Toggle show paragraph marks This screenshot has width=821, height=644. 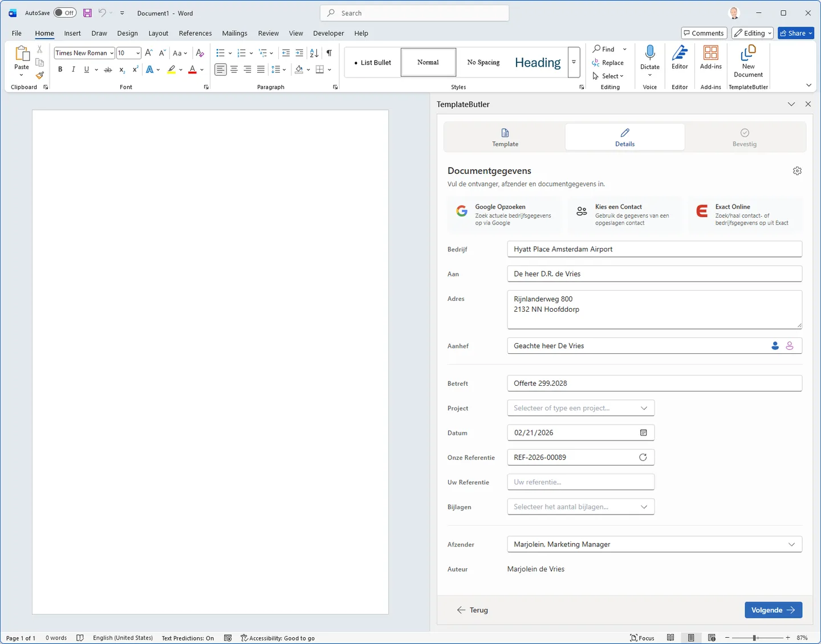click(x=329, y=53)
